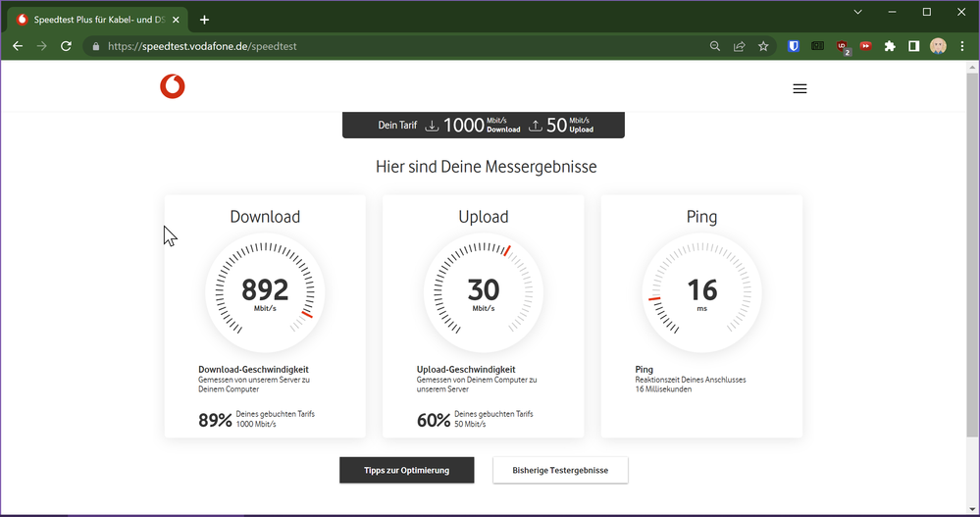Reload the speedtest page
The image size is (980, 517).
pos(66,46)
